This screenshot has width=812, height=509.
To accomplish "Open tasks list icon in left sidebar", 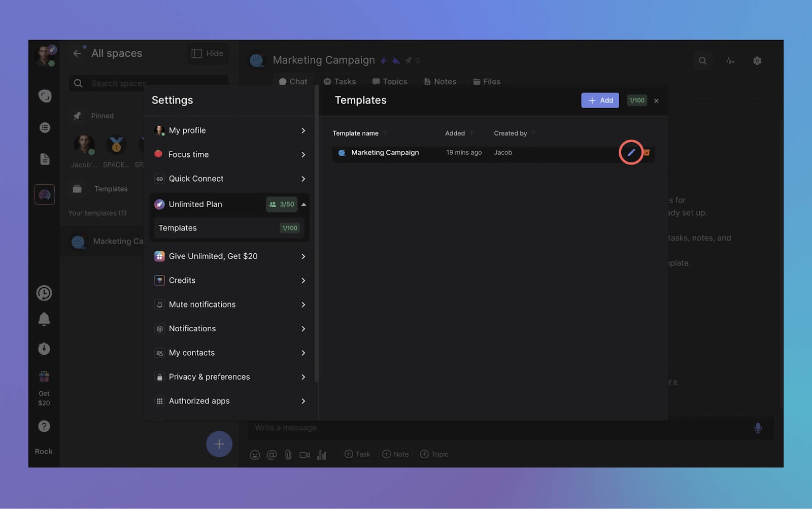I will coord(45,127).
